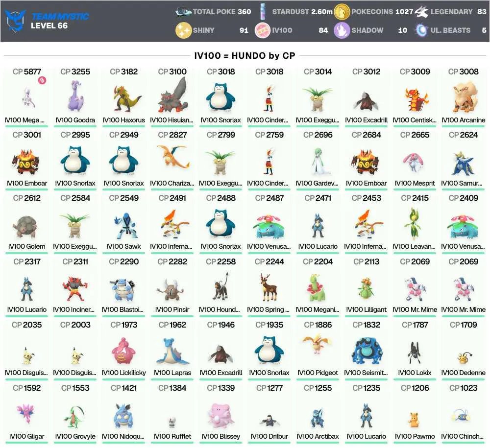This screenshot has width=490, height=448.
Task: Click the Gligar sprite
Action: coord(26,413)
